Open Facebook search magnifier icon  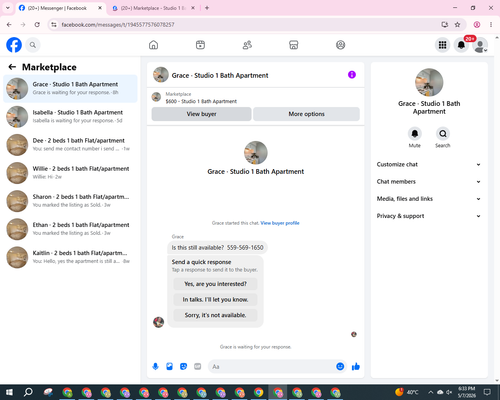(33, 45)
